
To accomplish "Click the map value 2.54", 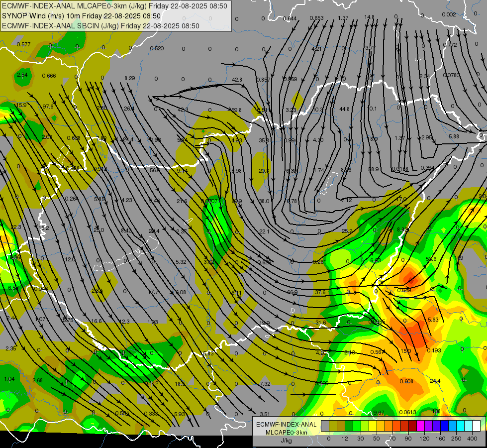I will point(22,75).
